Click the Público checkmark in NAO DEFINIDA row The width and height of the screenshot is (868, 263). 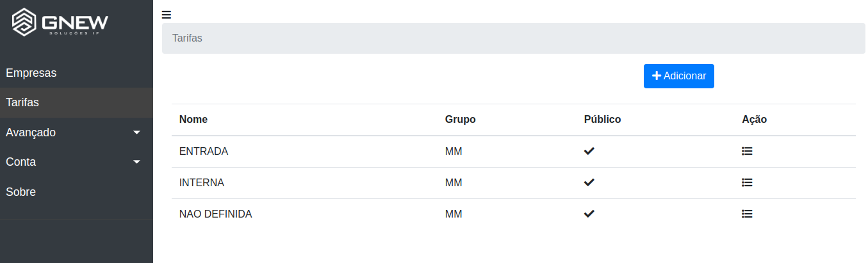(x=589, y=214)
